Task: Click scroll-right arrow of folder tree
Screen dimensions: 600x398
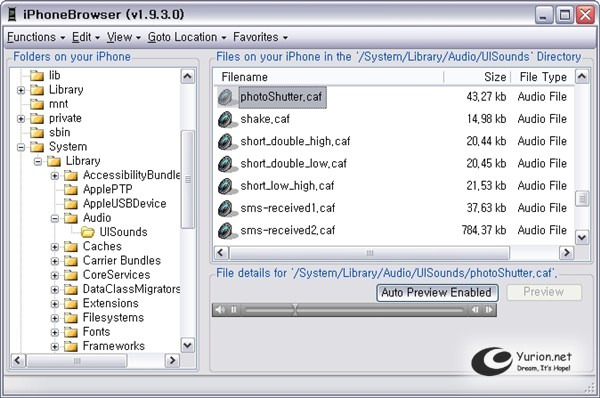Action: coord(172,360)
